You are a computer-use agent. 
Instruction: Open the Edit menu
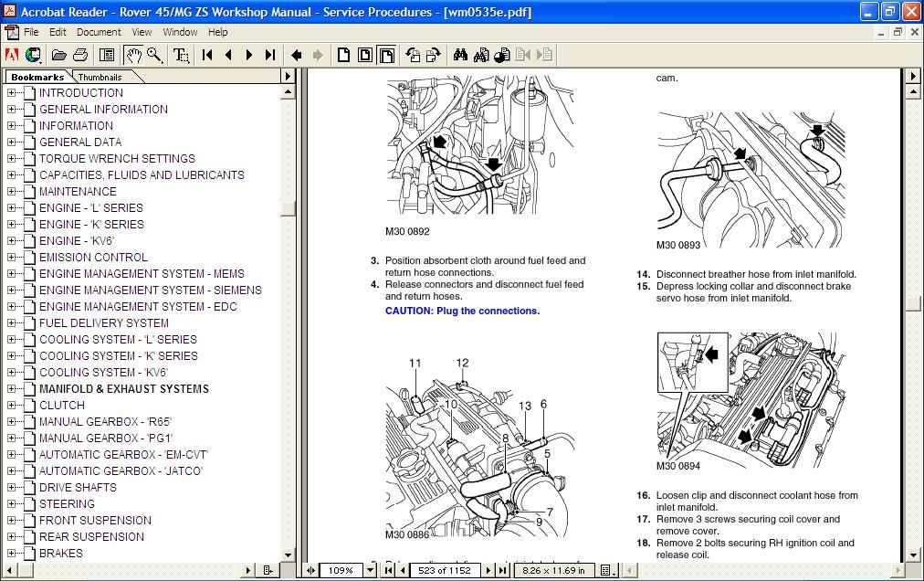pos(58,32)
